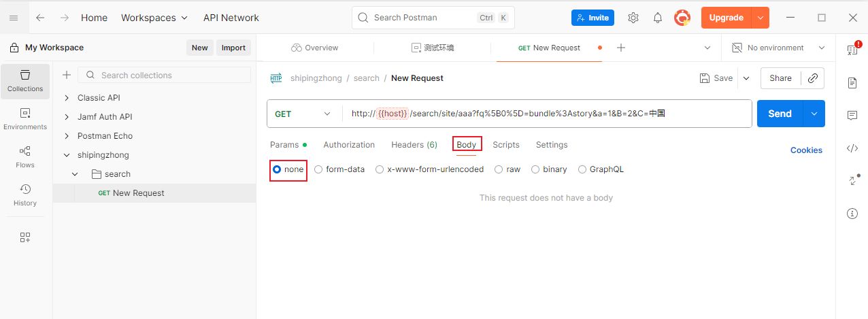Open the GET method dropdown

point(303,114)
